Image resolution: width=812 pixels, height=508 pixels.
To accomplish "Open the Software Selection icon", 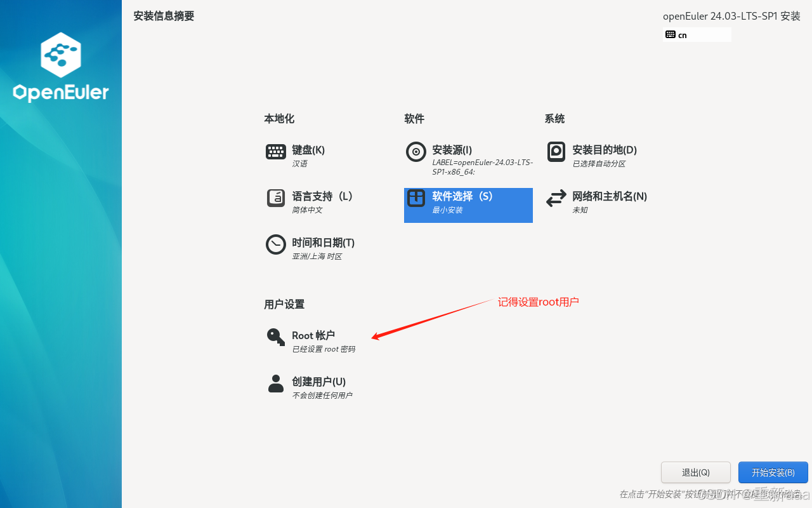I will (x=416, y=198).
